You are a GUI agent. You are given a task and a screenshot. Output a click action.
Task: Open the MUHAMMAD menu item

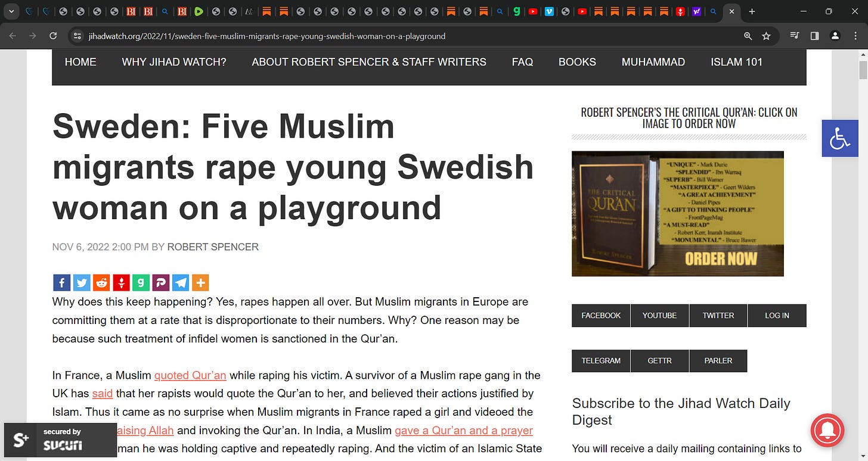click(653, 62)
